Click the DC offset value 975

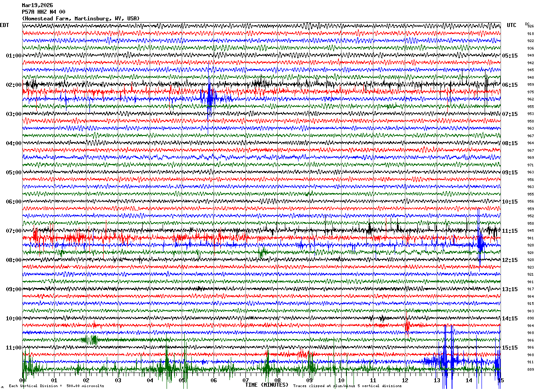[530, 92]
